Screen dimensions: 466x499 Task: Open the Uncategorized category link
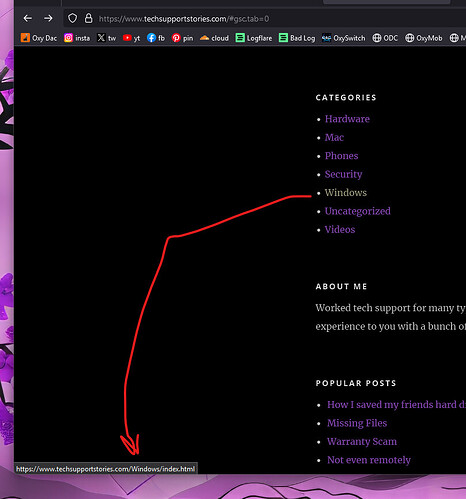pos(358,211)
